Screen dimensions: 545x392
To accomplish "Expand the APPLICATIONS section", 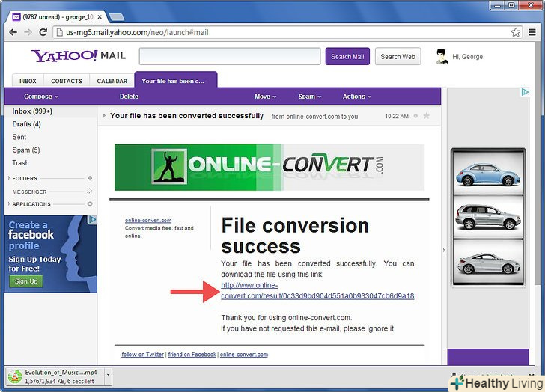I will (x=9, y=203).
